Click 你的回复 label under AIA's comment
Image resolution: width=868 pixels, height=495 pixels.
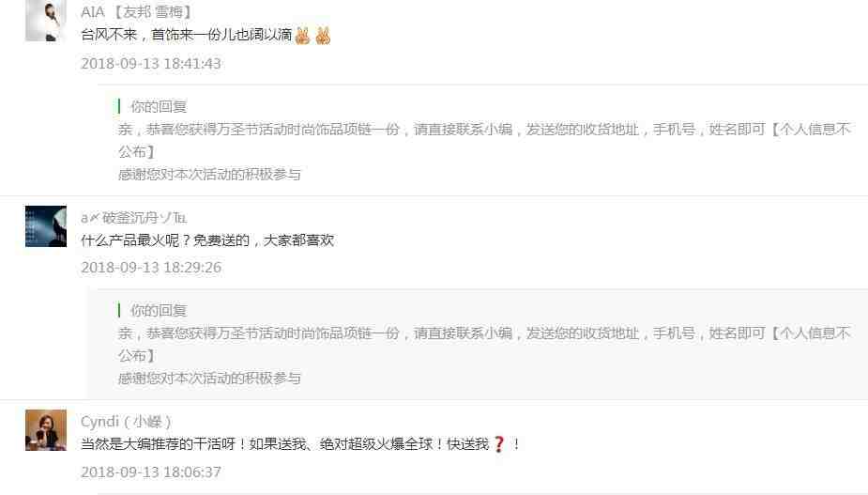(x=159, y=106)
